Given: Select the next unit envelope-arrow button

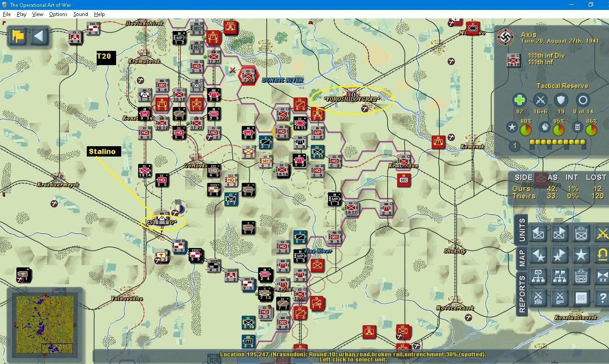Looking at the screenshot, I should [560, 233].
